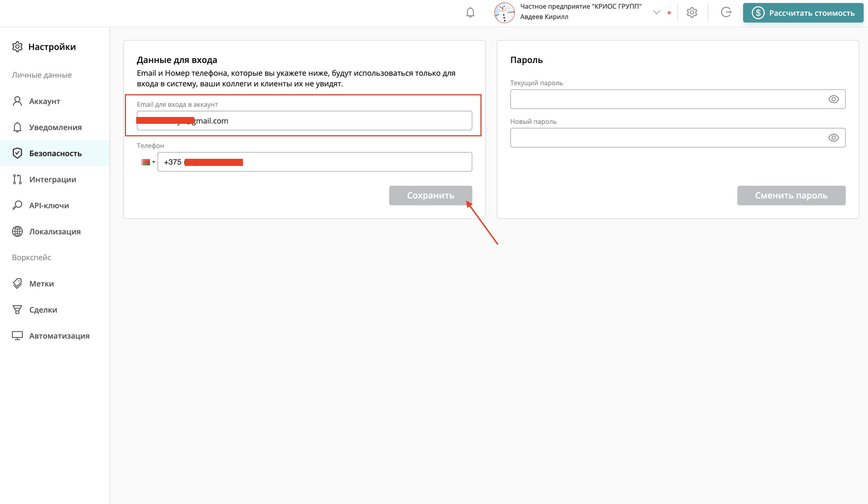Click the company avatar logo
Viewport: 868px width, 504px height.
[x=504, y=12]
